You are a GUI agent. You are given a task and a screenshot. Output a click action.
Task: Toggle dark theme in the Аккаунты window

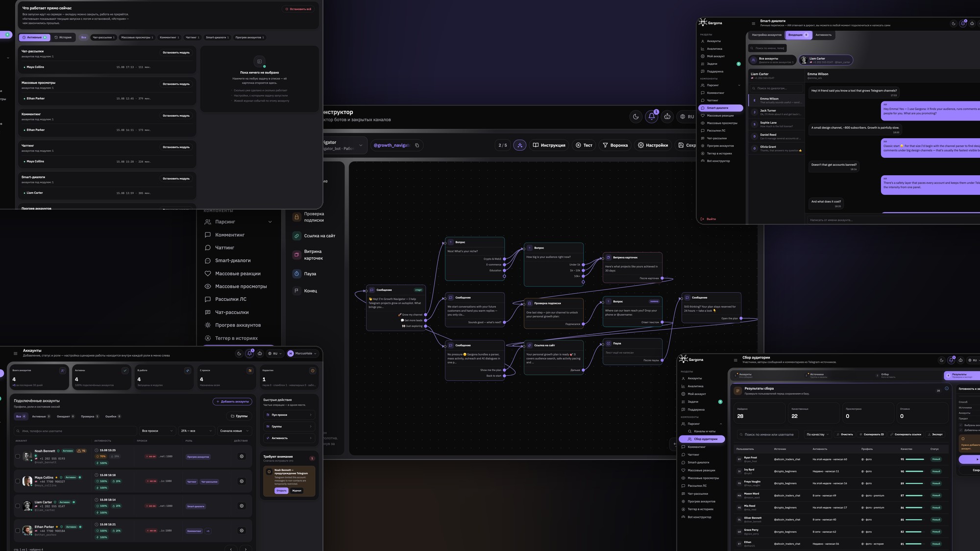[239, 353]
